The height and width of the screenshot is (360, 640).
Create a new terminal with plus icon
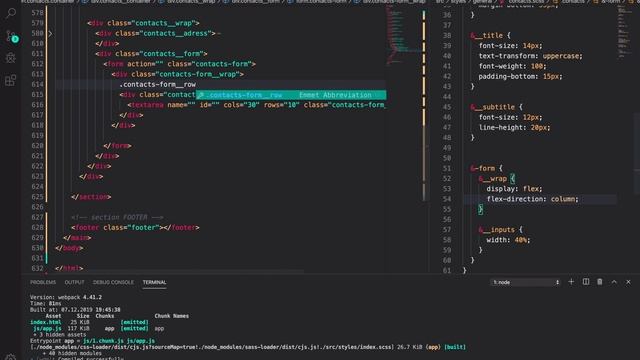coord(571,282)
